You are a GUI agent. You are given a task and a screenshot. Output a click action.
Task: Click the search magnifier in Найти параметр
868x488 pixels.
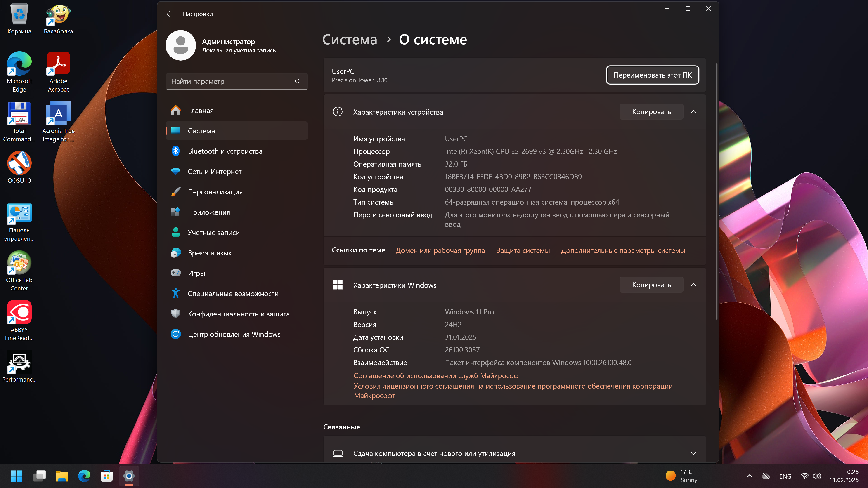point(298,81)
